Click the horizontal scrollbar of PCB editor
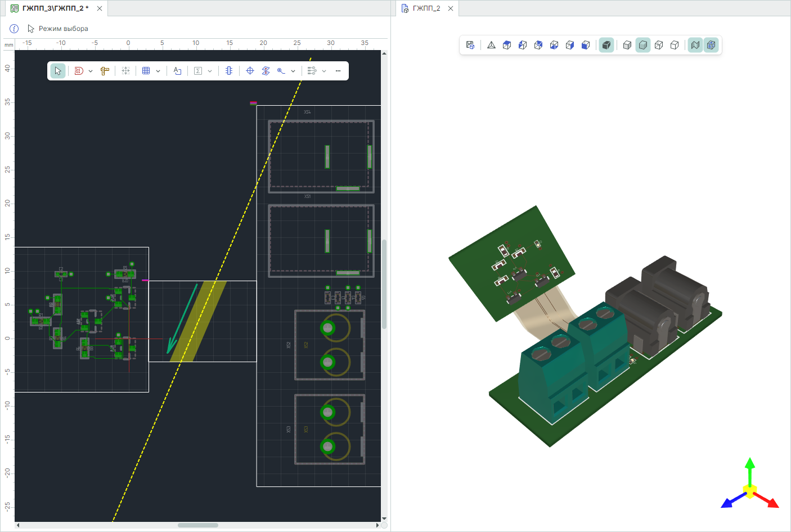Viewport: 791px width, 532px height. (197, 525)
